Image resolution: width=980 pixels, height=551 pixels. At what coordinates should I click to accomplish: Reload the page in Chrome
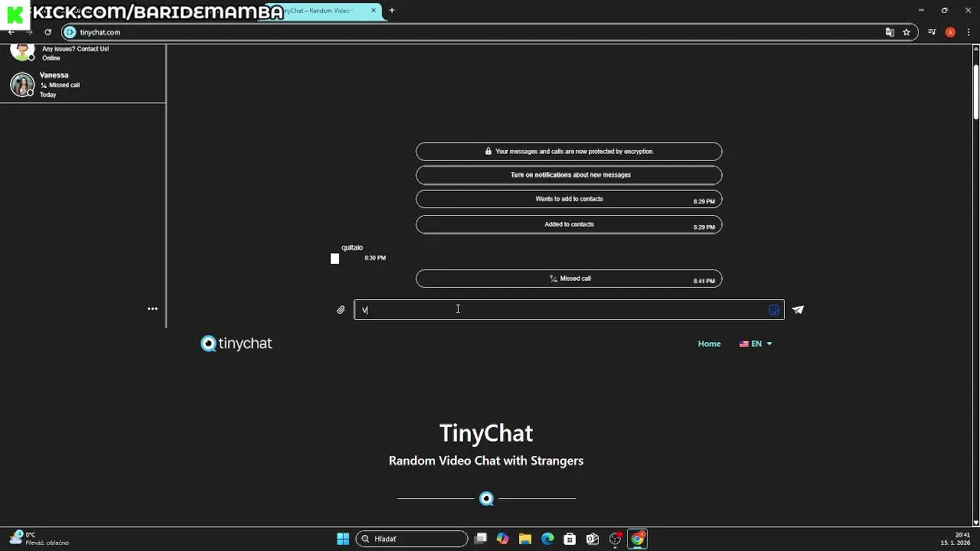pos(47,32)
